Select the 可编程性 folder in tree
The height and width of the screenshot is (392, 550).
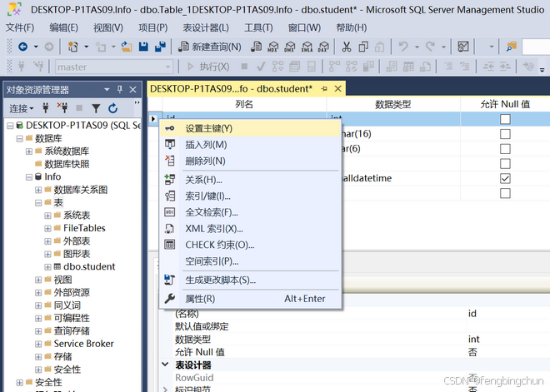72,318
